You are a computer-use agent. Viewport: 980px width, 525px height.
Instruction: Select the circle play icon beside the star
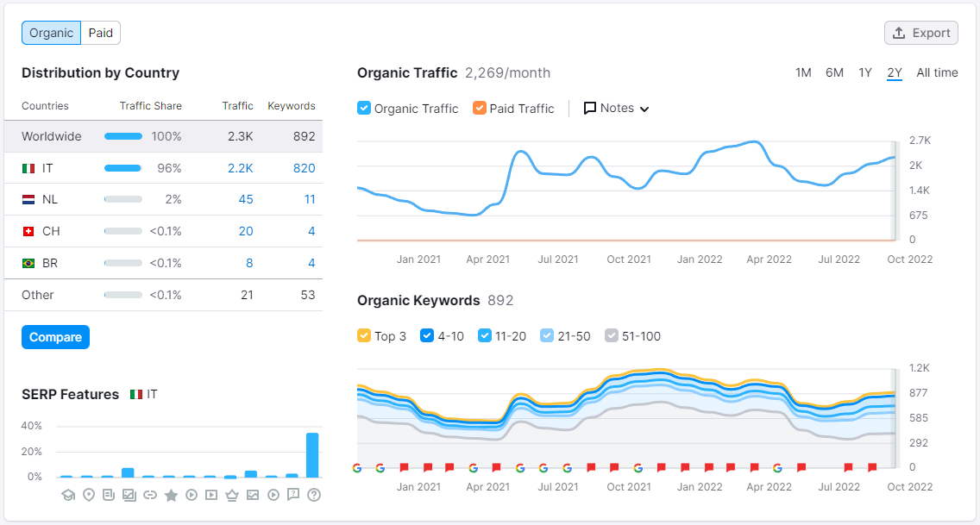click(x=192, y=495)
